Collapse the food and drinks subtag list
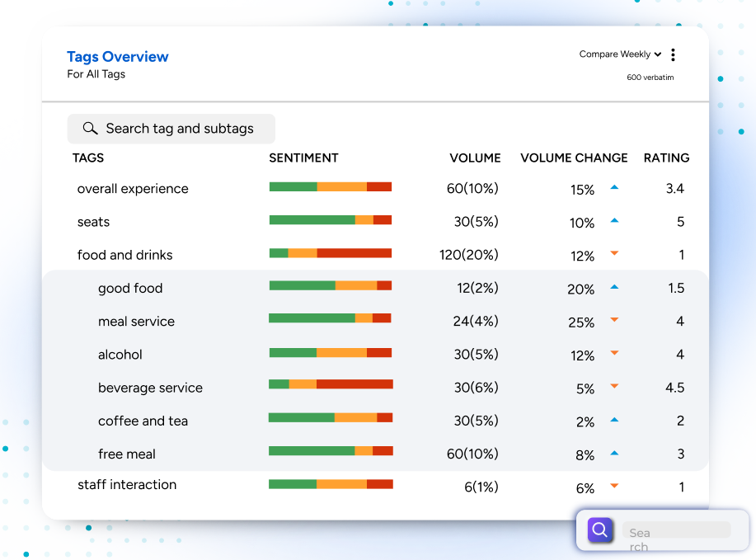756x560 pixels. pos(126,255)
